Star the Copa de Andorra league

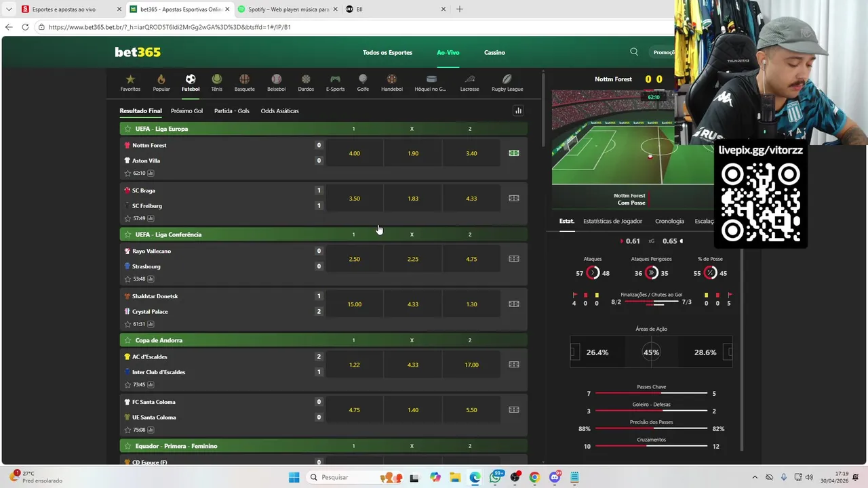point(127,340)
